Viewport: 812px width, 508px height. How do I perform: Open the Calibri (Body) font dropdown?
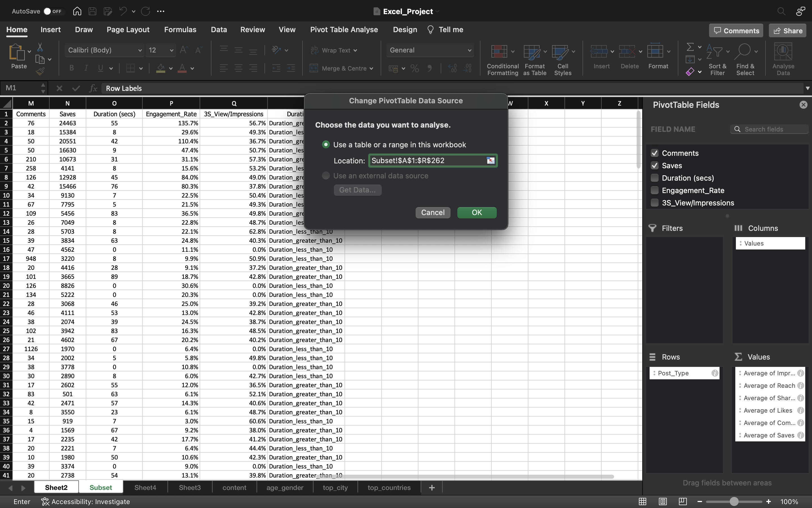point(140,51)
